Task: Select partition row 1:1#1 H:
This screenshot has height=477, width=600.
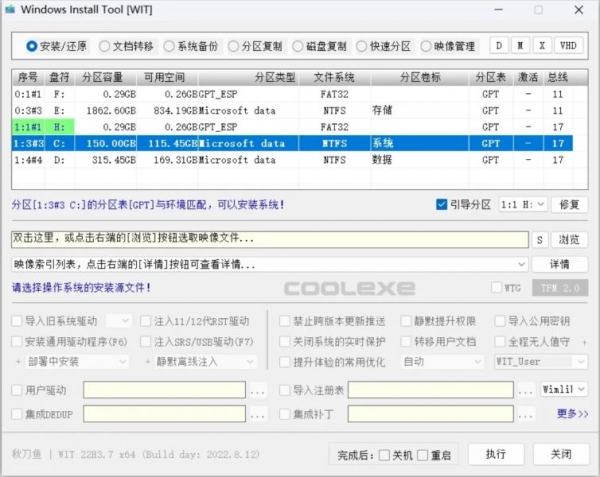Action: click(293, 127)
